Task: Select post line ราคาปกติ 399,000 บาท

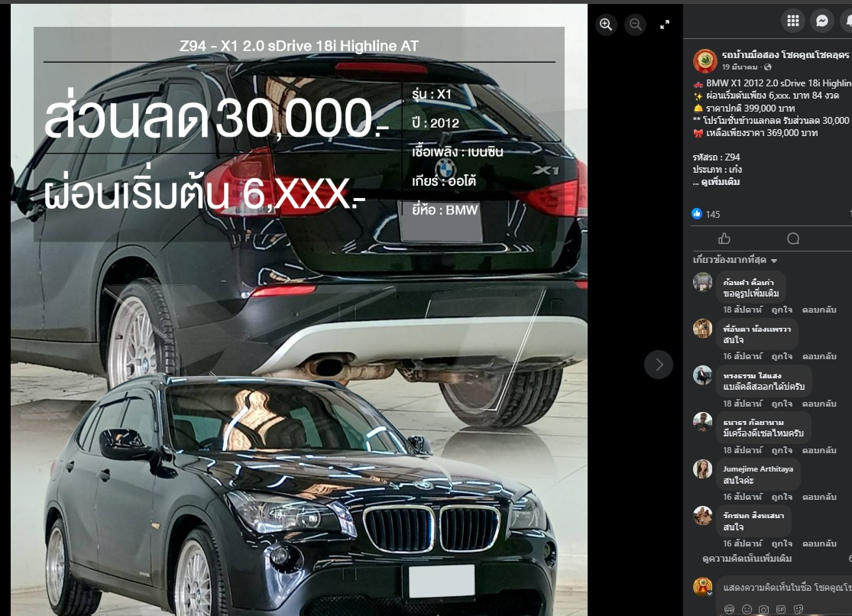Action: [750, 109]
